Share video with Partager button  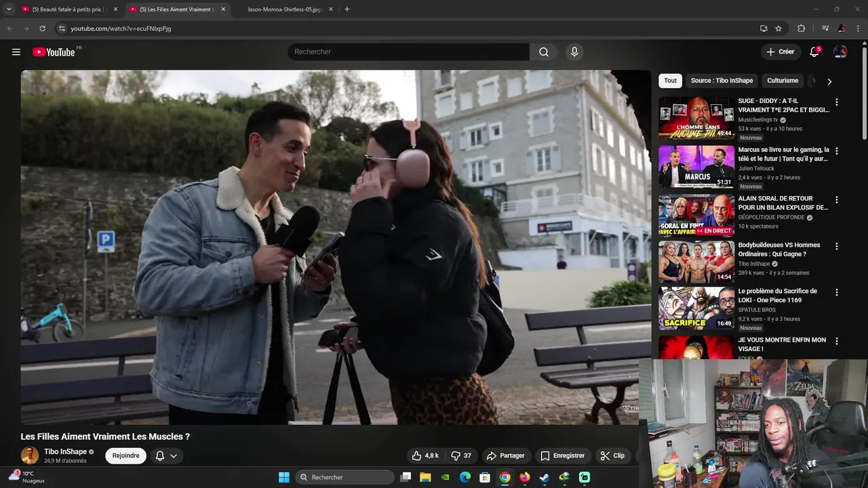tap(506, 455)
